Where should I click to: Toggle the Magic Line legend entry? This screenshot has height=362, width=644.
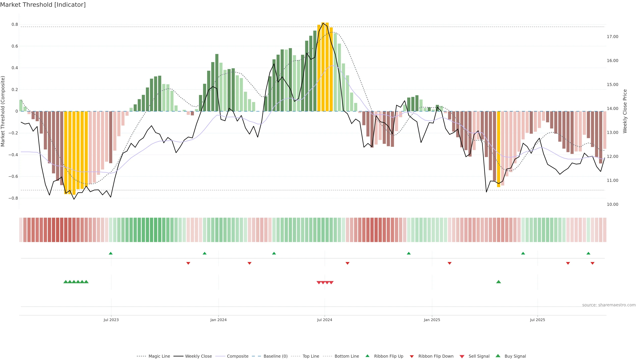[x=159, y=356]
